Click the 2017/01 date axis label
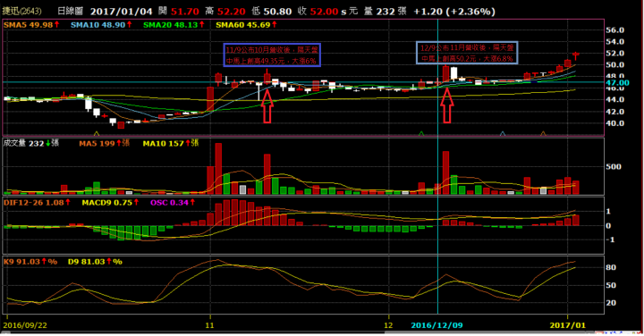 pyautogui.click(x=568, y=325)
